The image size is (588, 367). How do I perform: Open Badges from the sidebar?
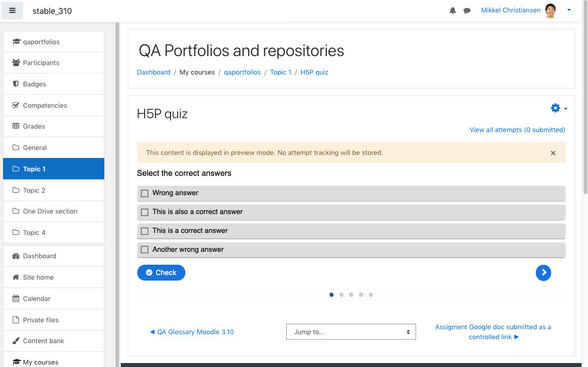54,84
